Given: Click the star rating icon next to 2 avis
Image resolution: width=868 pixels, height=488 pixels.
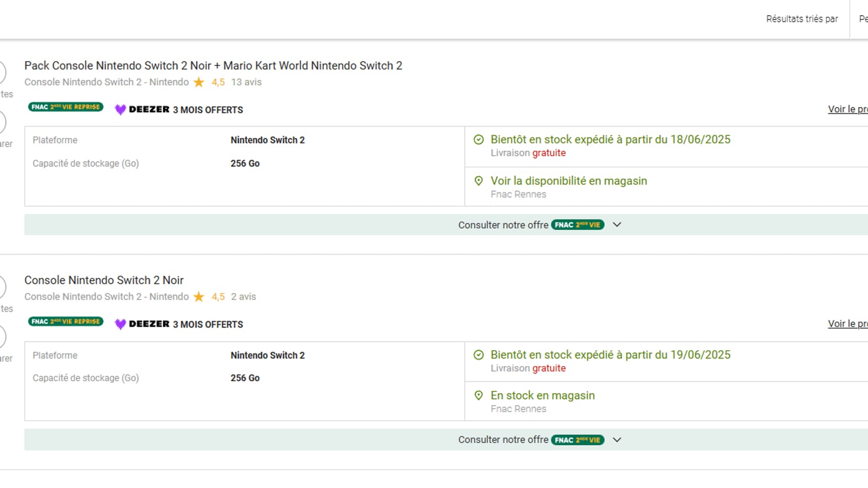Looking at the screenshot, I should (199, 297).
